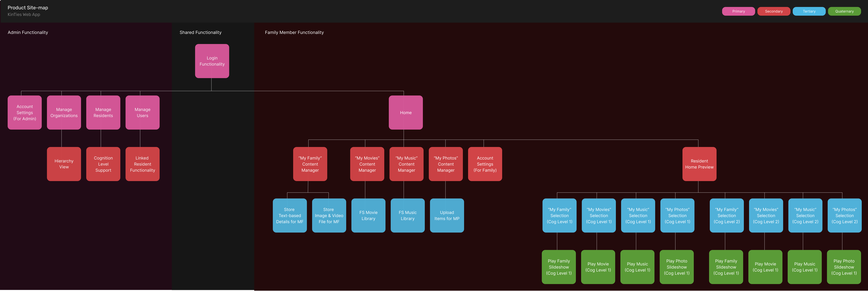Open Account Settings (For Admin) node
868x291 pixels.
25,113
